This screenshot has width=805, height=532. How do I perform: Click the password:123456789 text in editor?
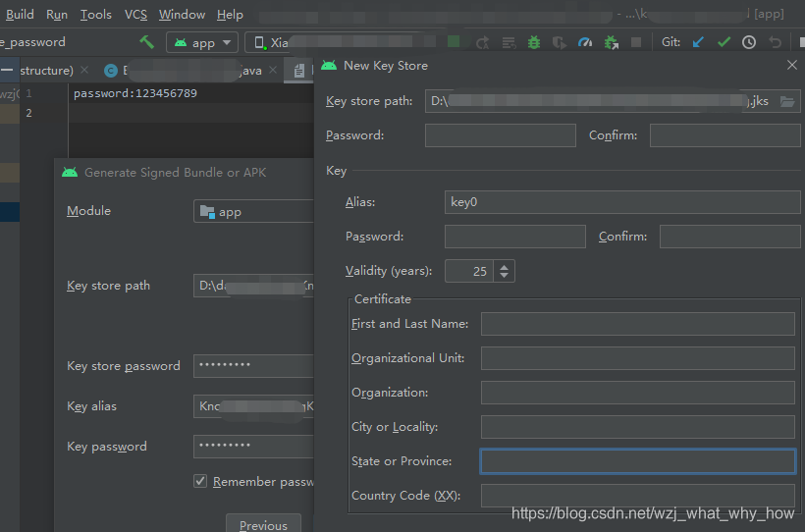point(135,93)
